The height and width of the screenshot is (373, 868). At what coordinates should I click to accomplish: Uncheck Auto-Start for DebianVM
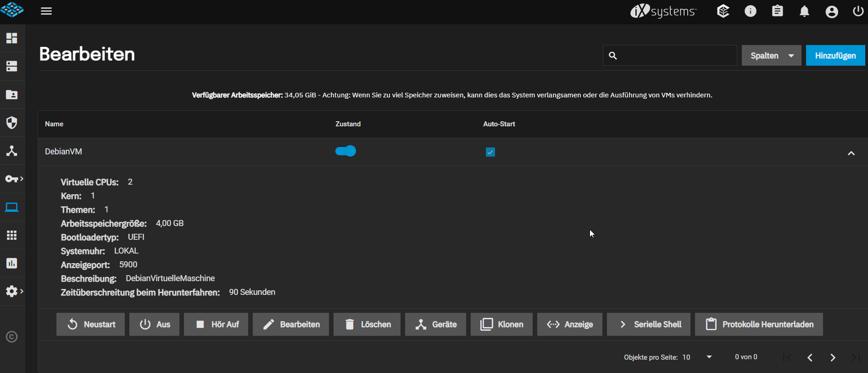(x=490, y=152)
